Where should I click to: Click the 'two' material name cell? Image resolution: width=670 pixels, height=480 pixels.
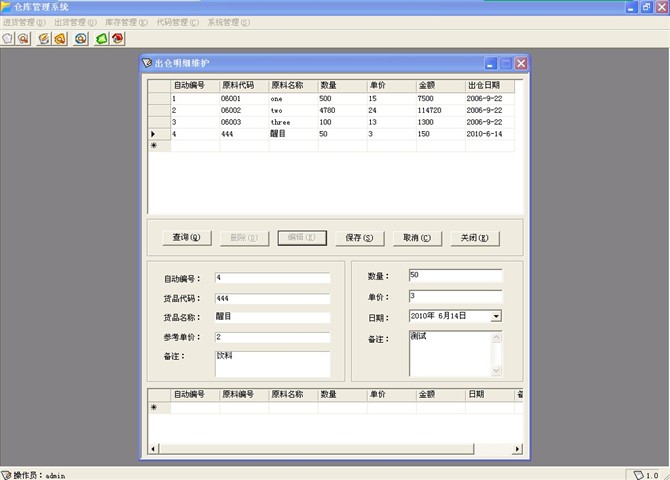tap(294, 110)
